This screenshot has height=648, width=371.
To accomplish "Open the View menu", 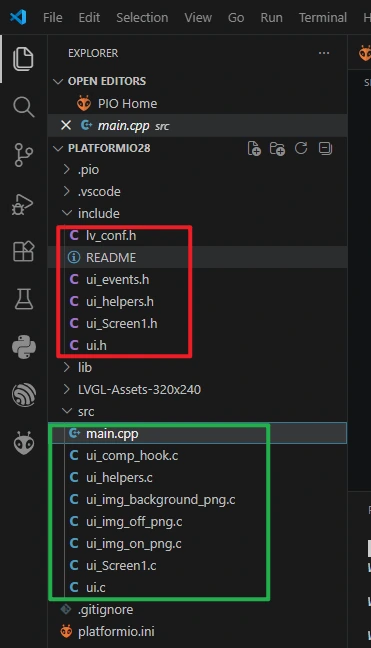I will tap(198, 17).
